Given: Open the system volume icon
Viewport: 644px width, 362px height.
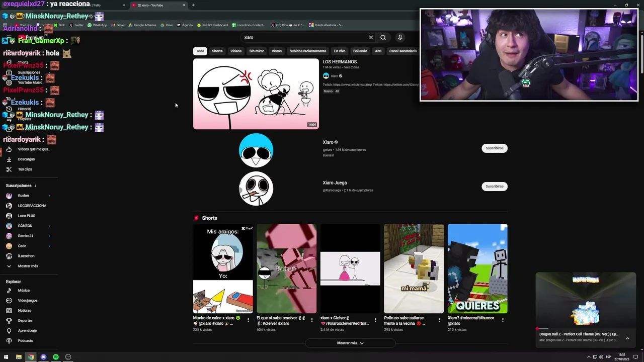Looking at the screenshot, I should pyautogui.click(x=601, y=357).
